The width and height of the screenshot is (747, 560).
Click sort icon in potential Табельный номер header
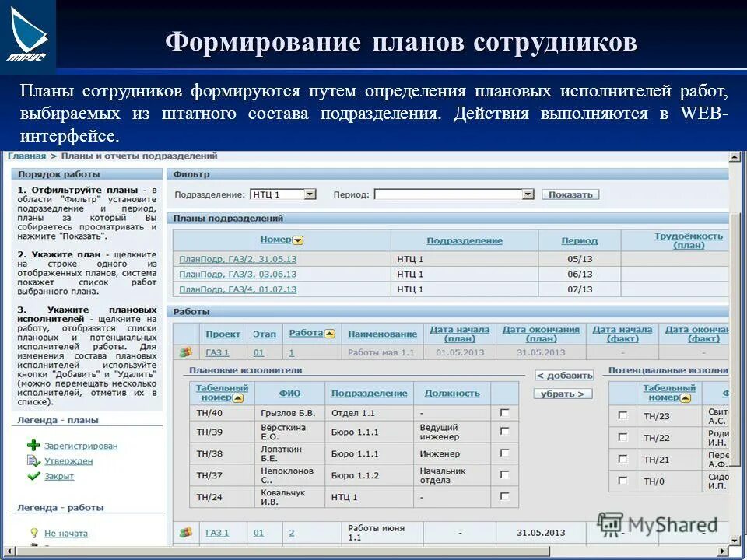pyautogui.click(x=685, y=398)
